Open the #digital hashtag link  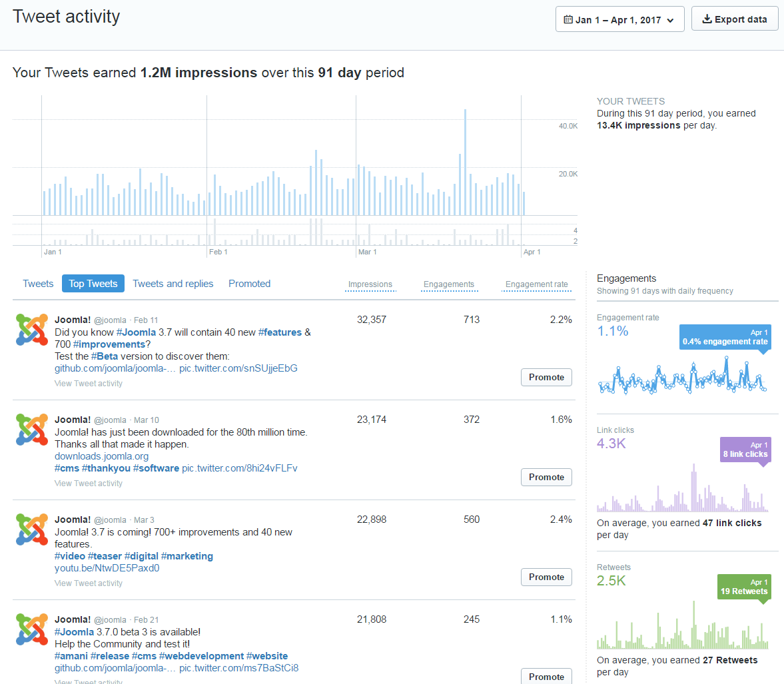click(x=141, y=556)
